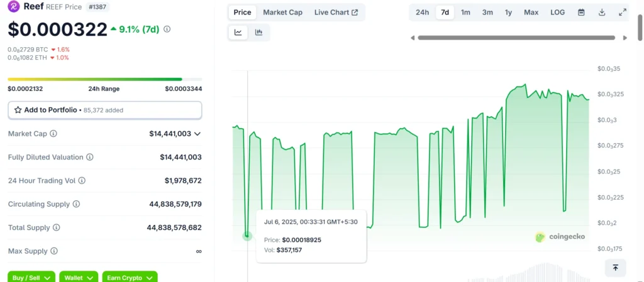Viewport: 644px width, 282px height.
Task: Open the calendar date range picker
Action: [581, 13]
